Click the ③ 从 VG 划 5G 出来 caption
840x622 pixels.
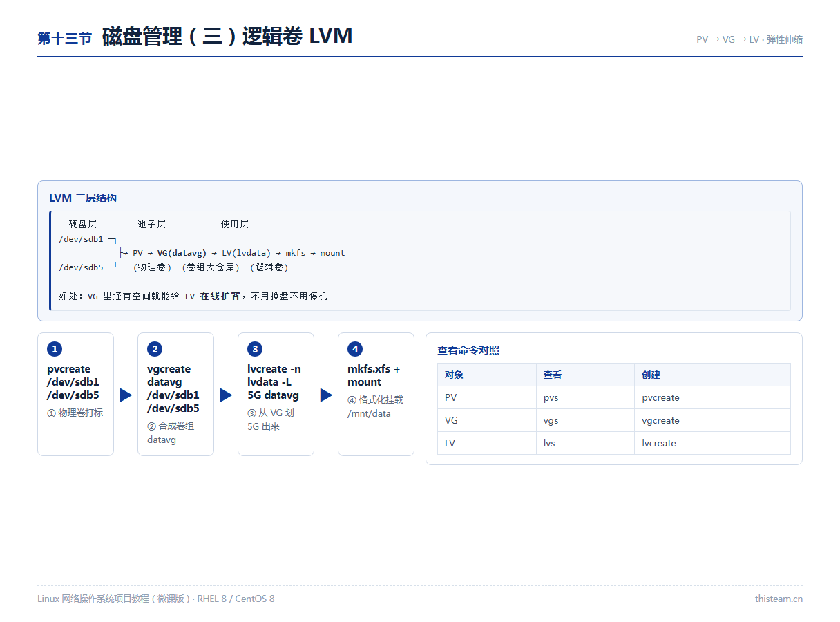point(271,420)
